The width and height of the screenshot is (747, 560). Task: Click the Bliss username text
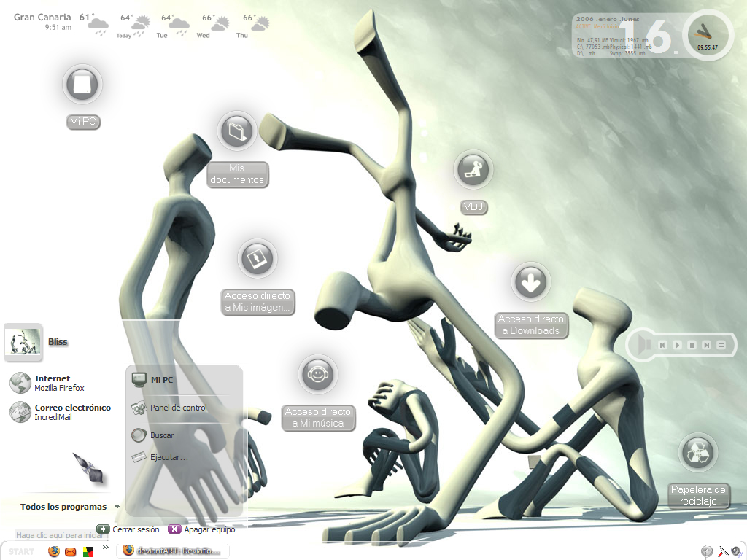pos(58,341)
